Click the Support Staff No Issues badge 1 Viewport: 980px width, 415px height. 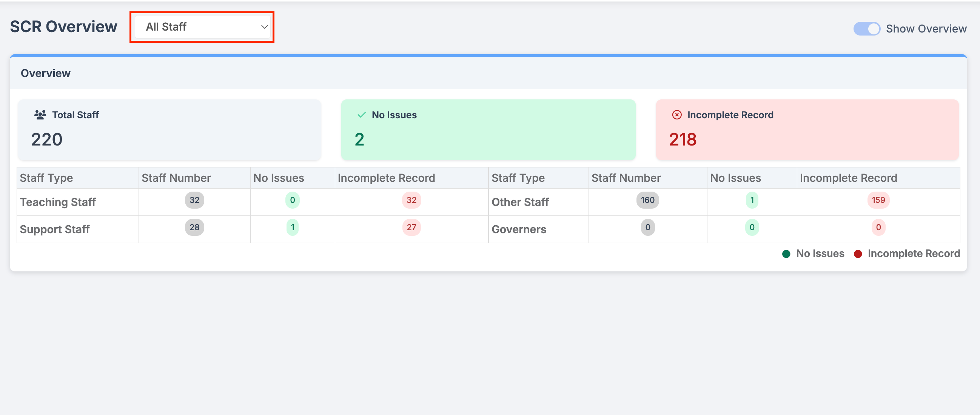point(292,227)
